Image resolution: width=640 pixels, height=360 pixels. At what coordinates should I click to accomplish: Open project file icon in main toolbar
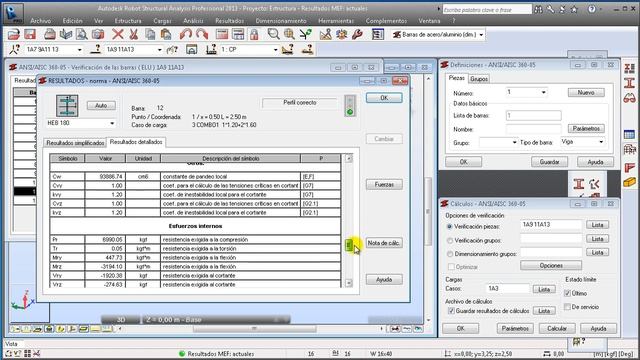(13, 35)
